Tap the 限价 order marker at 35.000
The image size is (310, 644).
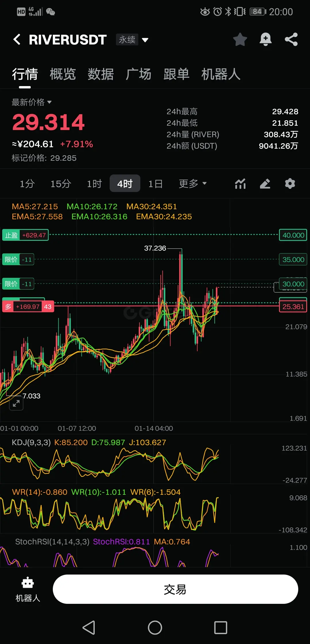click(18, 259)
